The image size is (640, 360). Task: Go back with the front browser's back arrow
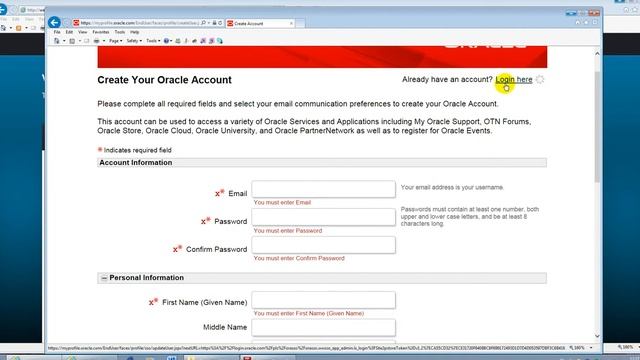tap(54, 22)
